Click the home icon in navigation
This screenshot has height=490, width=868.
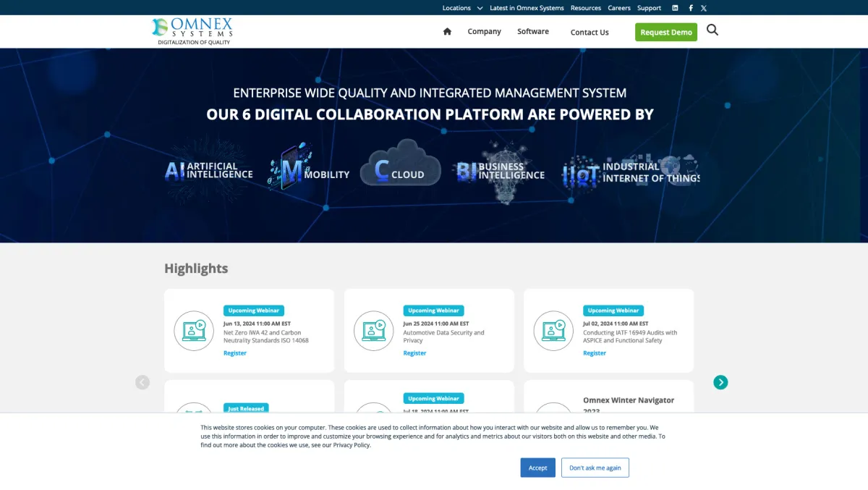[x=447, y=31]
